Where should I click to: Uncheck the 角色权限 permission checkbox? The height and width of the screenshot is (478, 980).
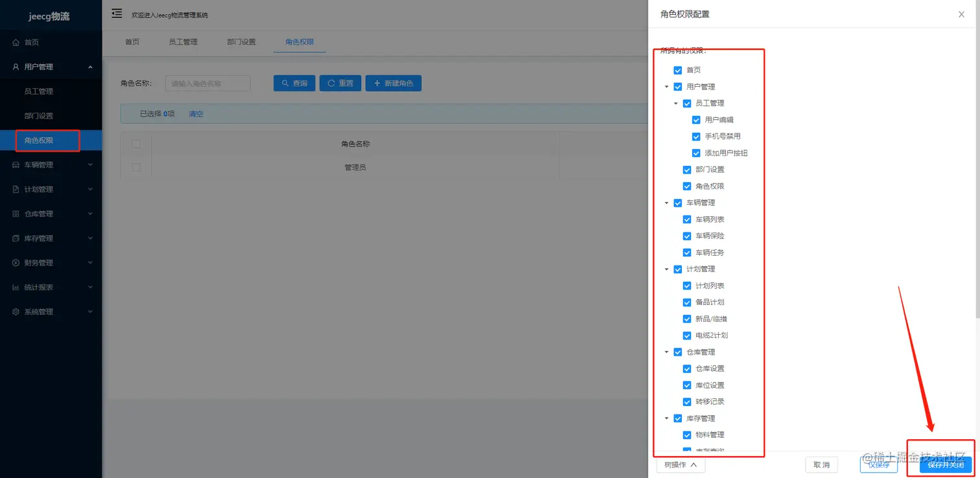pyautogui.click(x=687, y=187)
